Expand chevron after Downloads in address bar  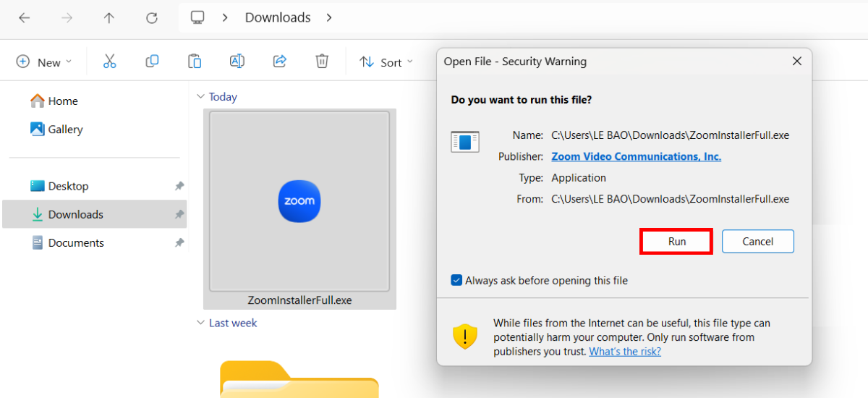pos(329,17)
